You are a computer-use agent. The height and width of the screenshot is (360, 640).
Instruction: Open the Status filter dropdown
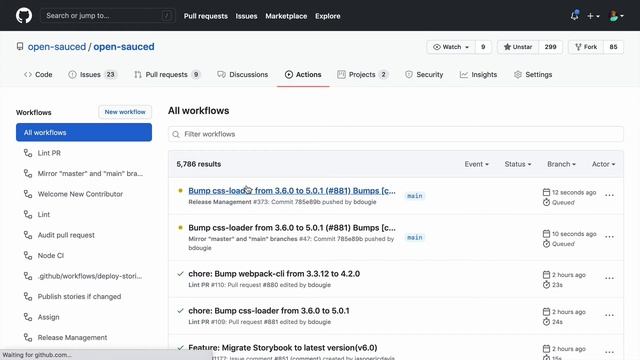click(x=518, y=164)
